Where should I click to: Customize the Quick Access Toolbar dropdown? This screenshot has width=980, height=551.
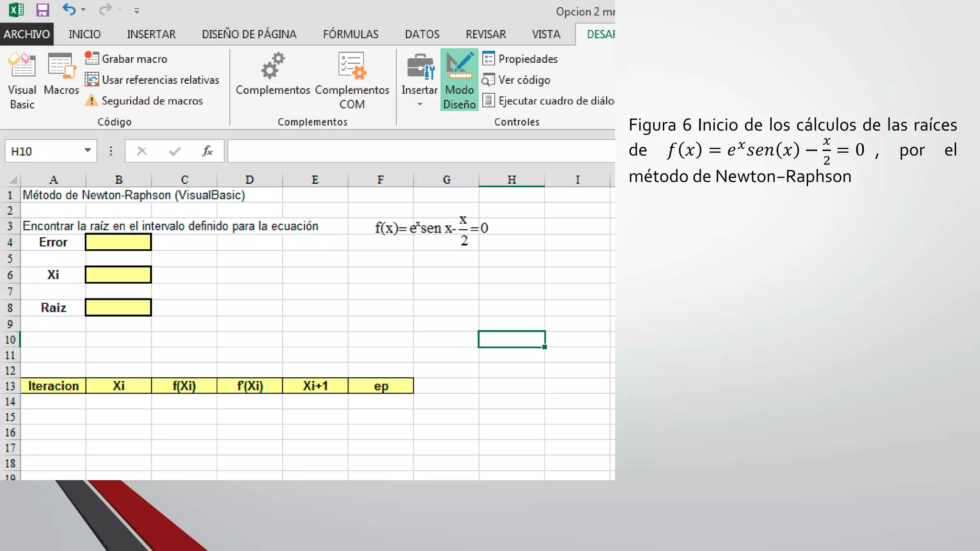click(x=137, y=11)
